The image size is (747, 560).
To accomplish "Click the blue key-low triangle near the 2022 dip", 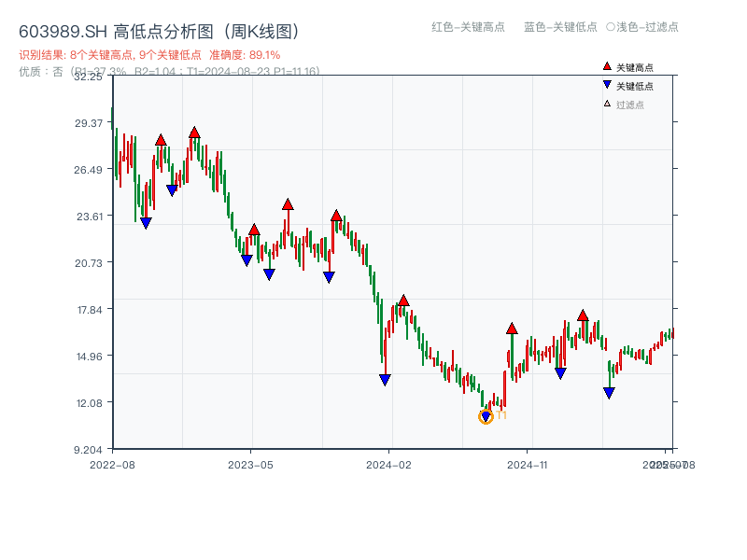I will (x=145, y=222).
